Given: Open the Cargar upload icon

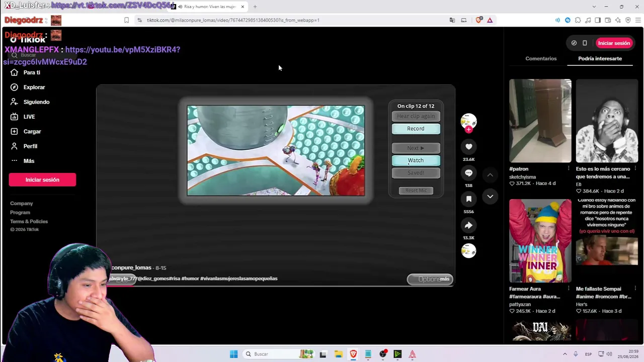Looking at the screenshot, I should 14,131.
